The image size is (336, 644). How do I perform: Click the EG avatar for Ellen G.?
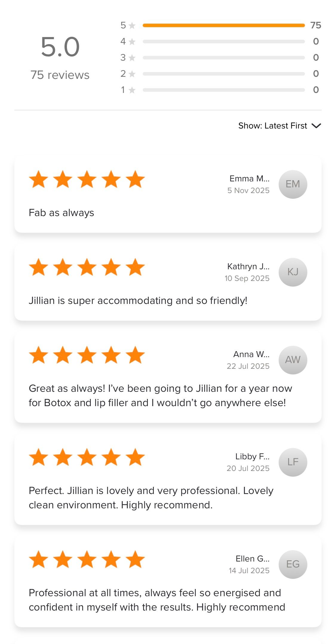pyautogui.click(x=293, y=564)
